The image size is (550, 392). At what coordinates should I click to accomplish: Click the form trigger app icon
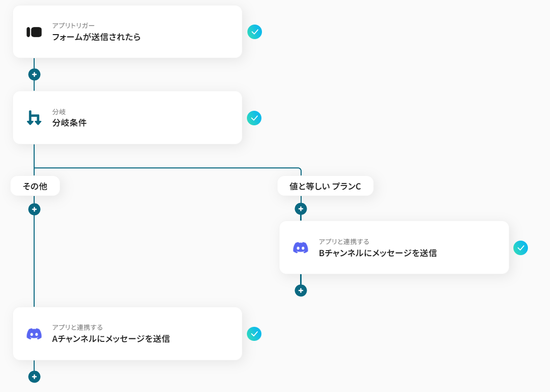point(34,32)
